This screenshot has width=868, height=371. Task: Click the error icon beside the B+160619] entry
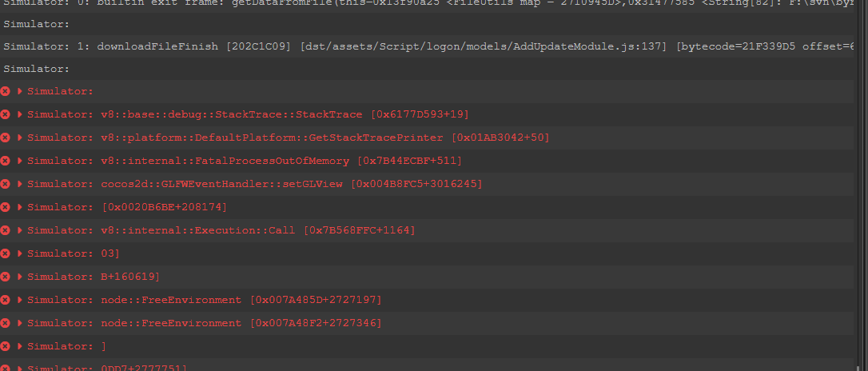pos(6,277)
